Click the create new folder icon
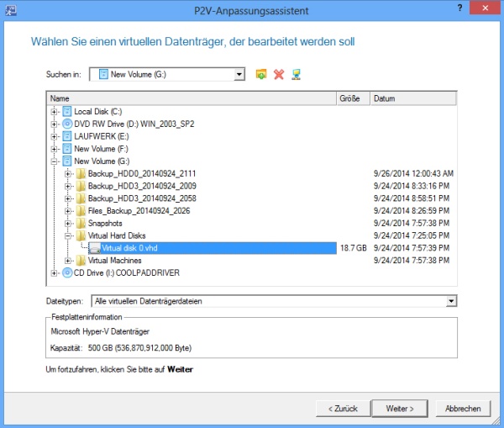 coord(261,74)
